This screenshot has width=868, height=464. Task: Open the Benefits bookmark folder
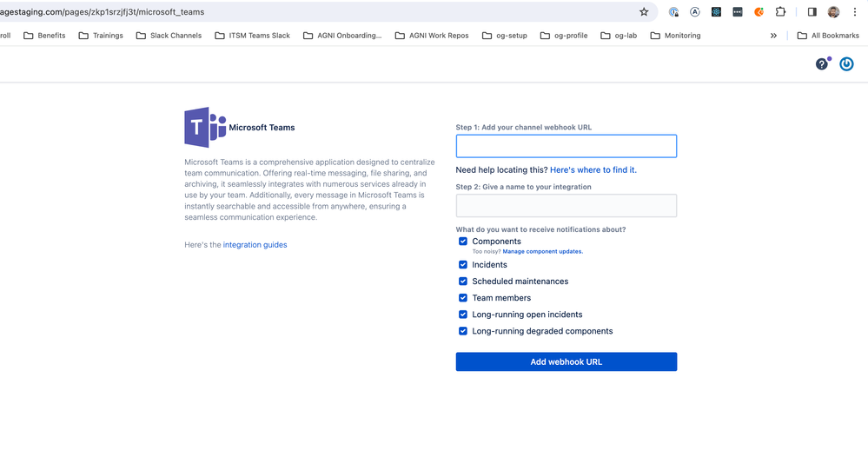(44, 36)
